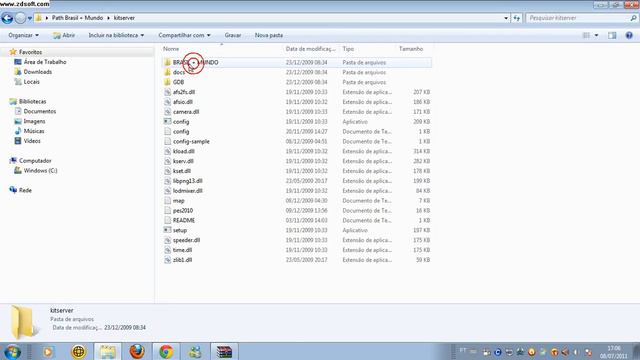Select Bibliotecas in the navigation pane
Viewport: 640px width, 360px height.
[x=32, y=101]
